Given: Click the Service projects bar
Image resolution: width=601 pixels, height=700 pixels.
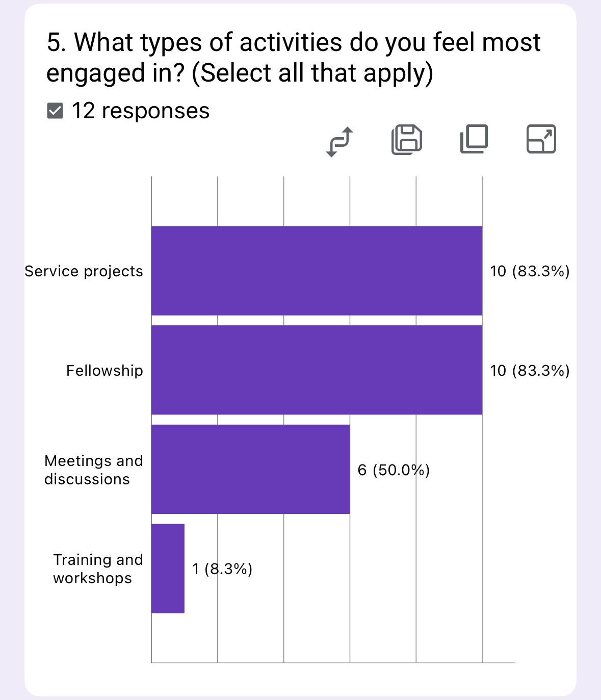Looking at the screenshot, I should pyautogui.click(x=317, y=271).
